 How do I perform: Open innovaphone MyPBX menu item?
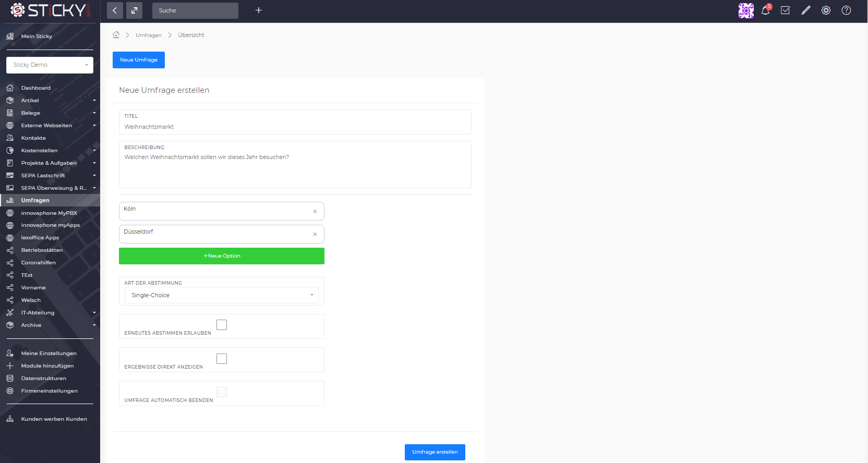coord(50,213)
